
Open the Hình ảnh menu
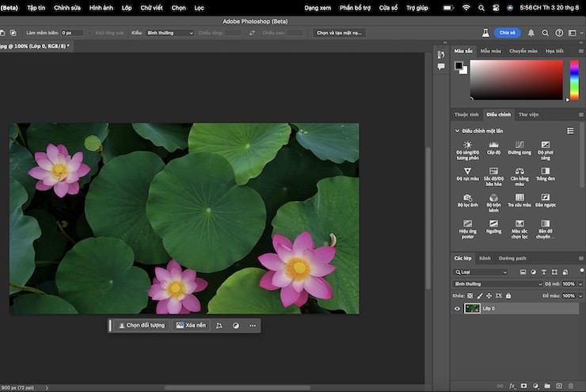[x=101, y=7]
